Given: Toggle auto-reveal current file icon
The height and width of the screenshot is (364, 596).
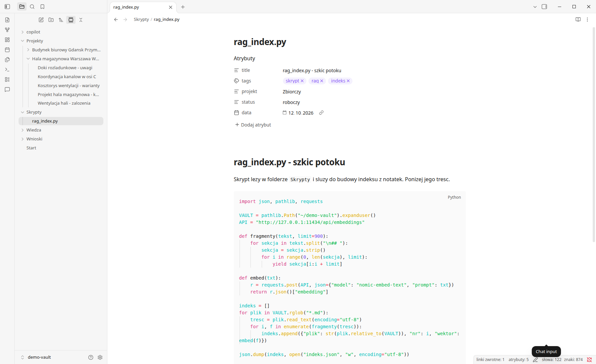Looking at the screenshot, I should [71, 20].
